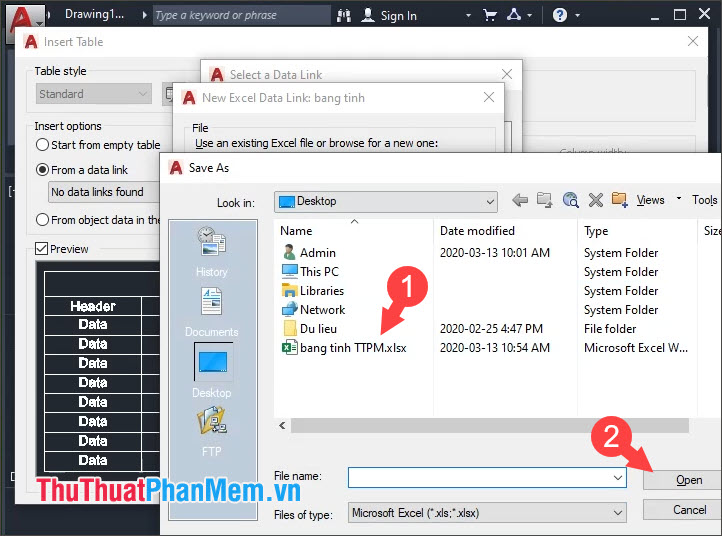Expand the Views dropdown arrow
This screenshot has width=722, height=536.
tap(678, 198)
